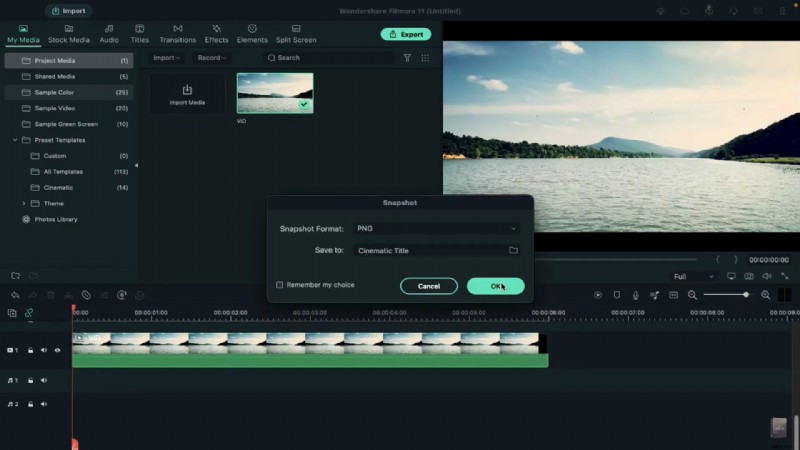This screenshot has height=450, width=800.
Task: Click the speed icon in timeline toolbar
Action: tap(121, 295)
